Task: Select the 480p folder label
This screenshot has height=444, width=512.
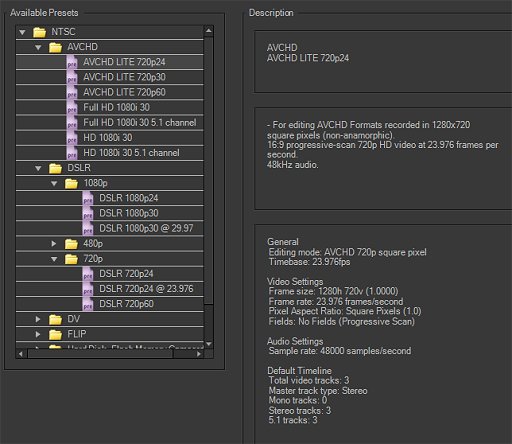Action: (x=93, y=244)
